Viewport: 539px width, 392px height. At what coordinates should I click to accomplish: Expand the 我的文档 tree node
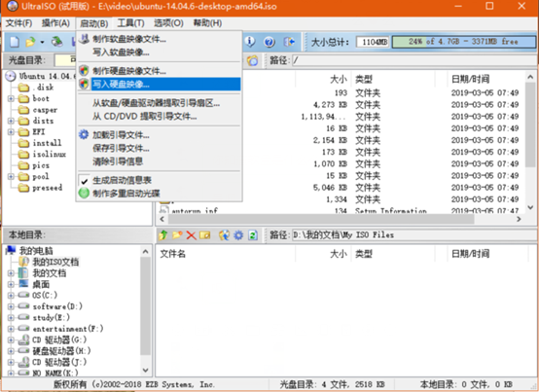pyautogui.click(x=11, y=273)
